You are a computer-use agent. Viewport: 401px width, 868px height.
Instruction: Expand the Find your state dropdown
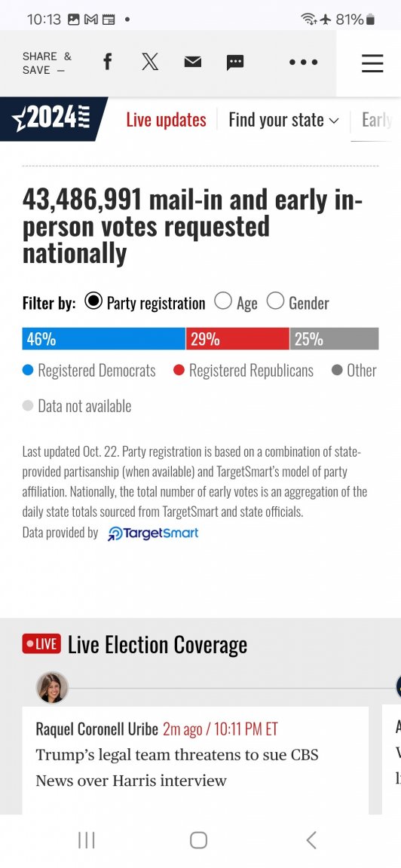tap(283, 120)
